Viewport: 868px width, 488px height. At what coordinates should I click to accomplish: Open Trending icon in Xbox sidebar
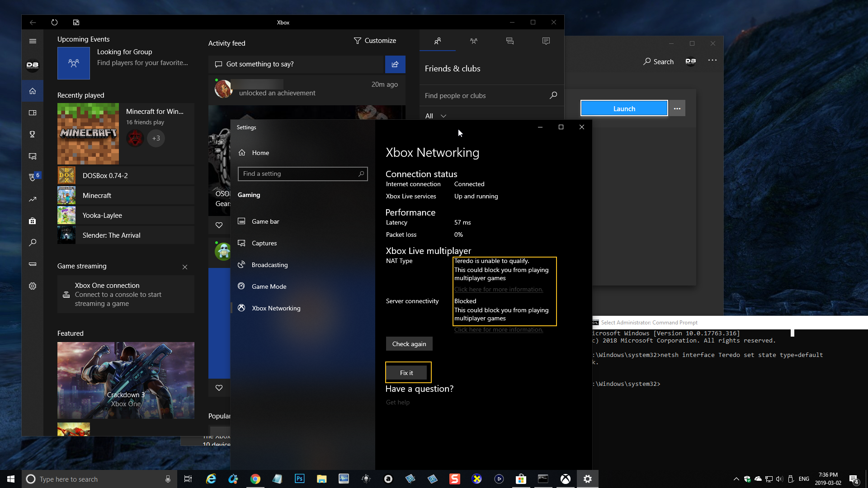pyautogui.click(x=33, y=199)
